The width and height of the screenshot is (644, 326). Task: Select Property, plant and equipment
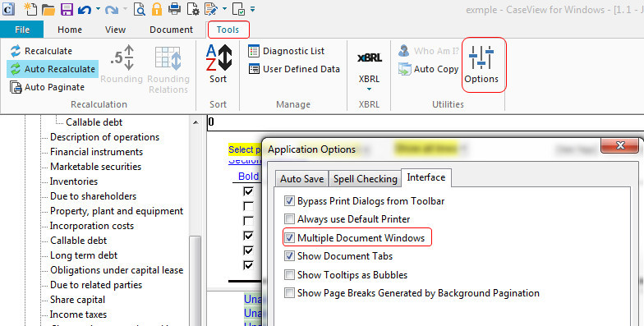pos(117,211)
